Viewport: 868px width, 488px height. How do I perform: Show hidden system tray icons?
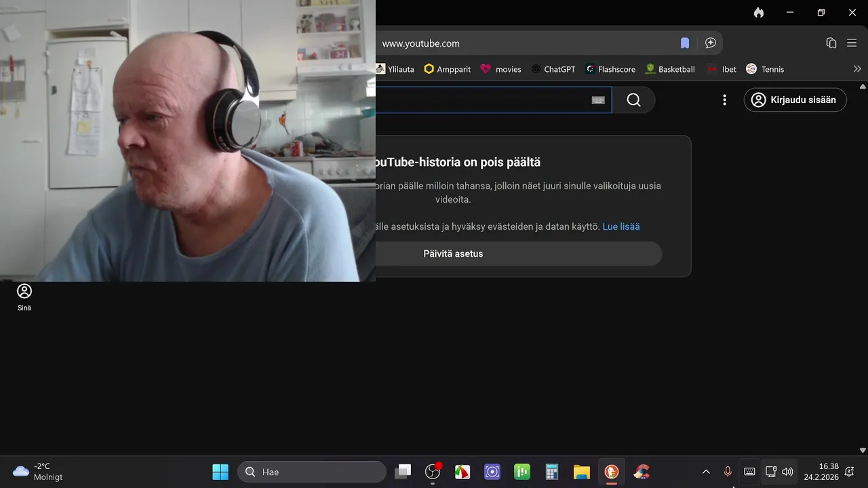(706, 472)
